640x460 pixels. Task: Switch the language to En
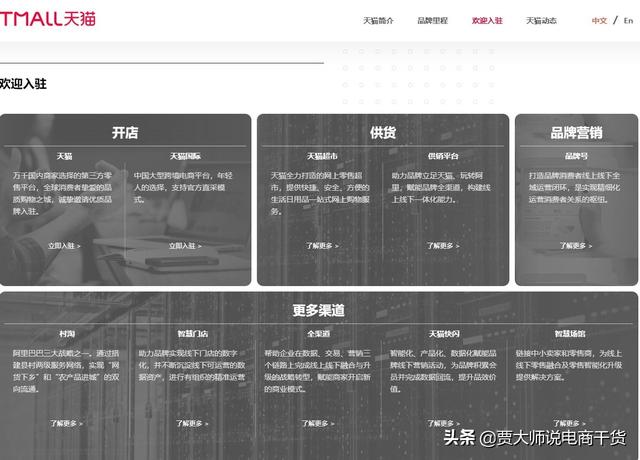tap(628, 20)
